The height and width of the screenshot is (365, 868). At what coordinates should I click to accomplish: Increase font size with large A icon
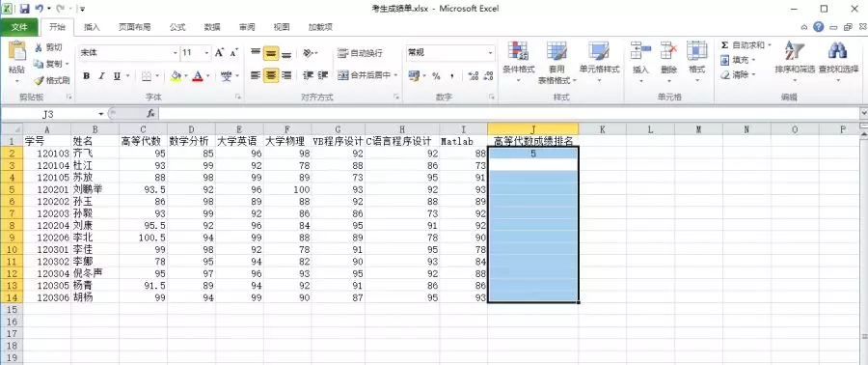point(219,52)
